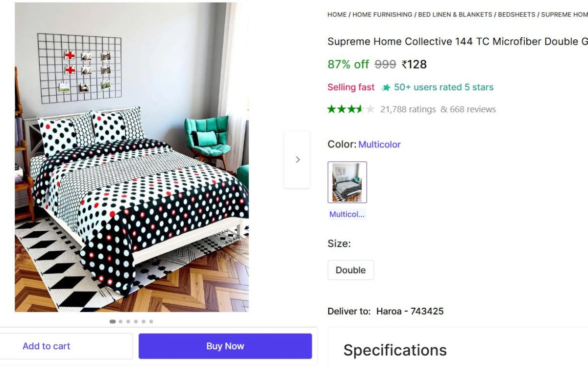Click Add to cart button
The height and width of the screenshot is (366, 588).
tap(47, 346)
